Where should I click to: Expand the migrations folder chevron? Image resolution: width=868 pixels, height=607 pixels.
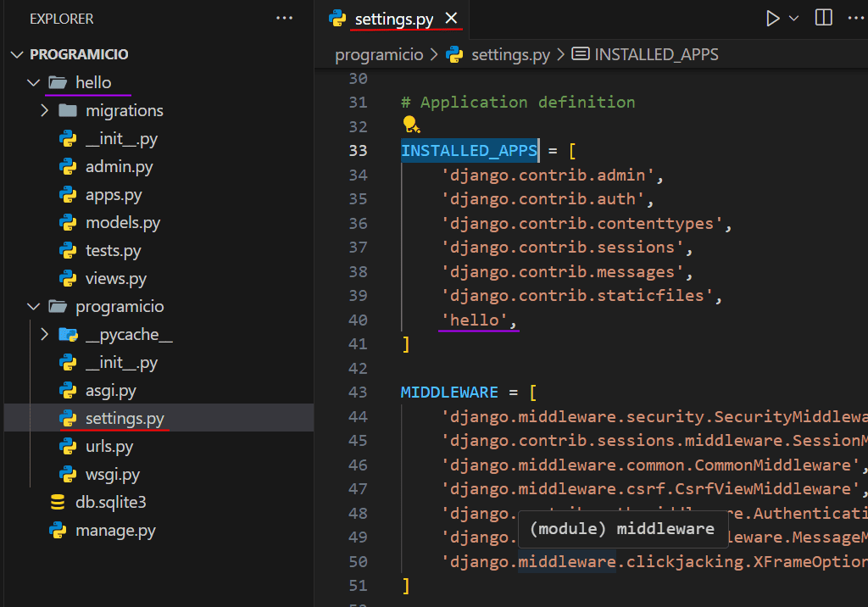pyautogui.click(x=45, y=110)
